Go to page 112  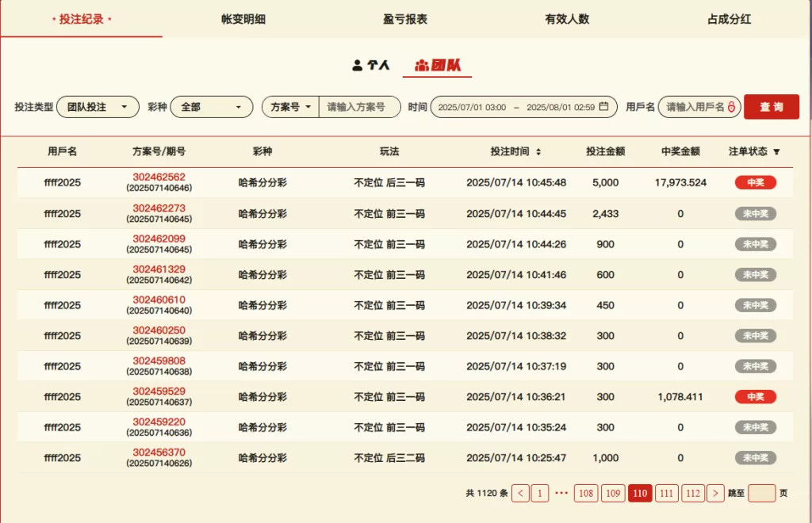[x=693, y=493]
